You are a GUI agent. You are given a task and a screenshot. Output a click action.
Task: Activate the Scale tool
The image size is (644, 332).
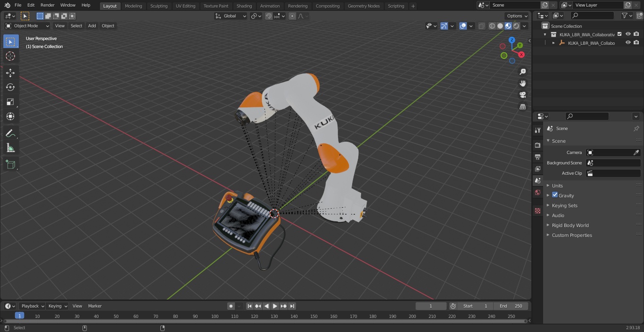coord(10,102)
